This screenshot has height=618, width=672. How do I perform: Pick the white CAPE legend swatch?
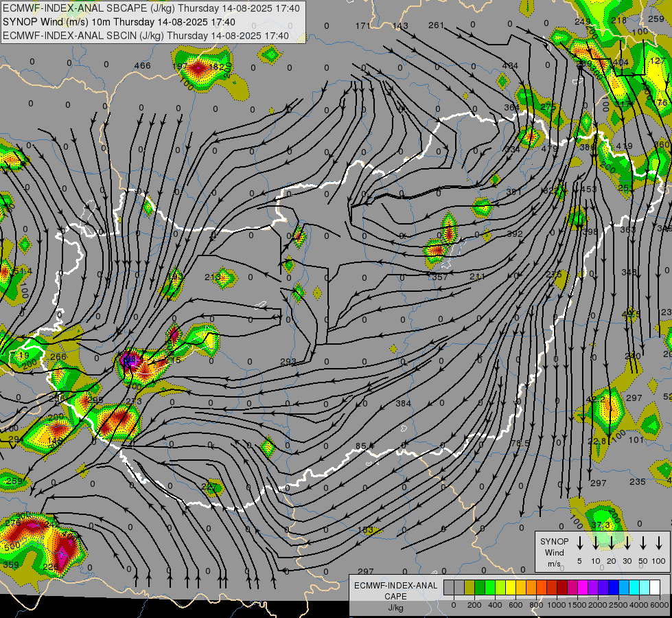654,588
